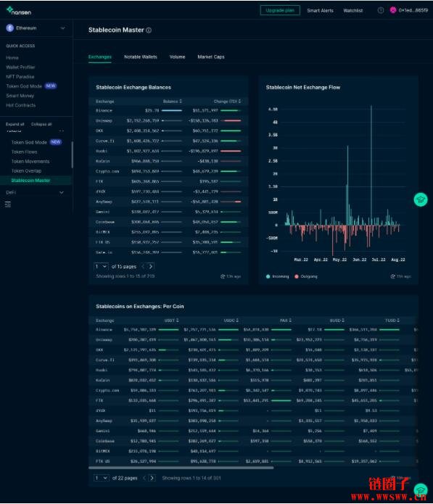Viewport: 433px width, 504px height.
Task: Go to next page of Per Coin table
Action: (x=152, y=478)
